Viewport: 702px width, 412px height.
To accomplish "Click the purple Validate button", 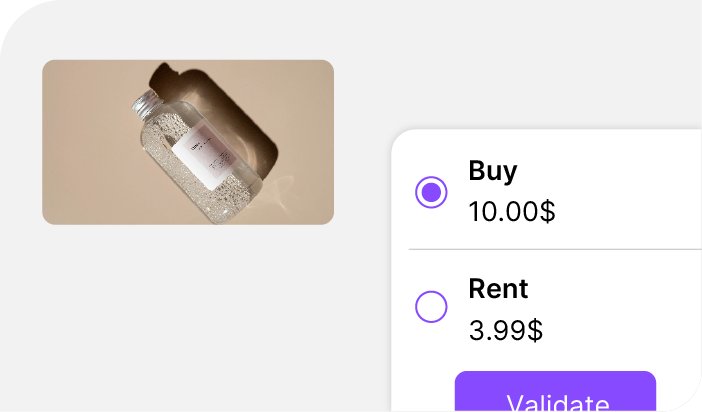I will 555,391.
